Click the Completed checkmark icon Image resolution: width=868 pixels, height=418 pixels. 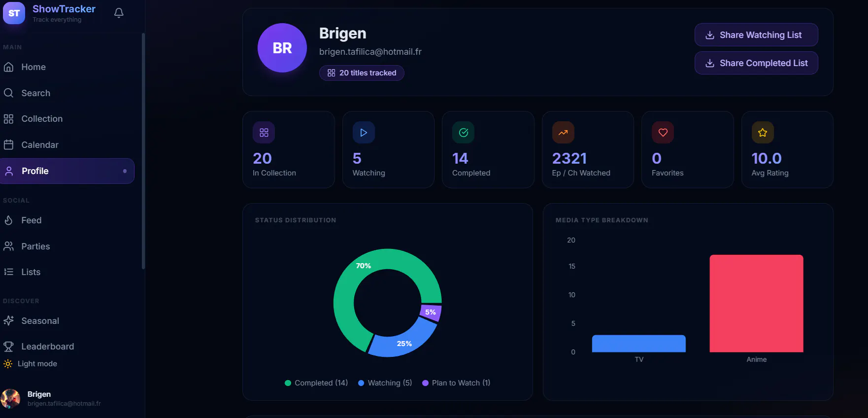[x=464, y=133]
